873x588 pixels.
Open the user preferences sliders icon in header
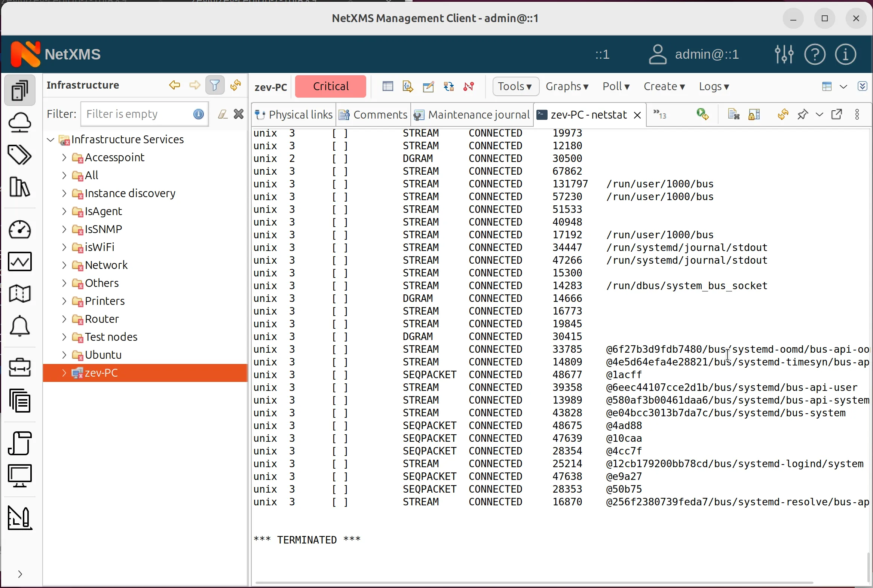784,54
